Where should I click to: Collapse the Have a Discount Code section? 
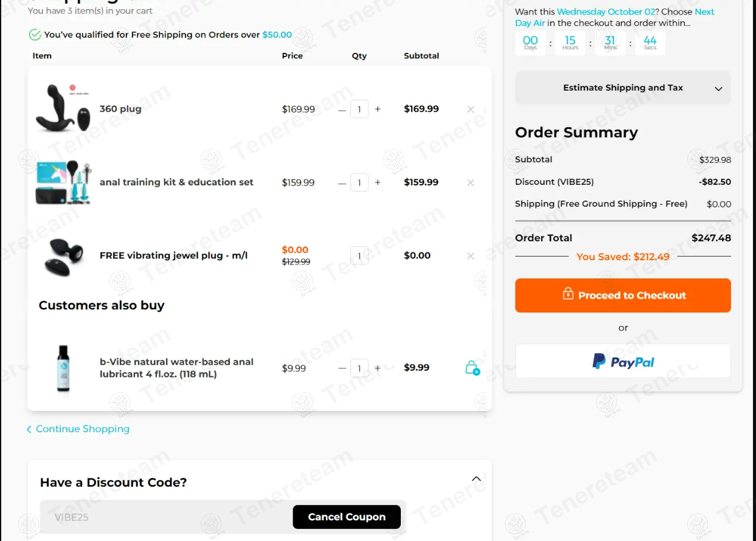coord(476,479)
